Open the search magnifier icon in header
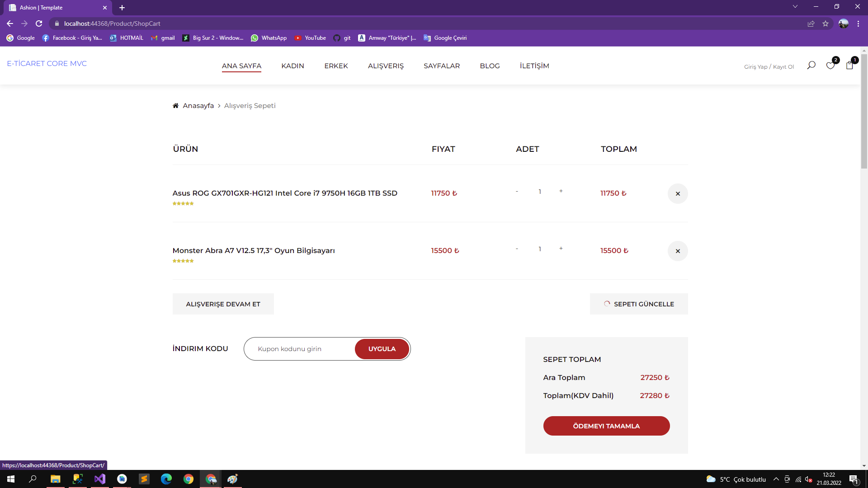This screenshot has height=488, width=868. (x=811, y=66)
